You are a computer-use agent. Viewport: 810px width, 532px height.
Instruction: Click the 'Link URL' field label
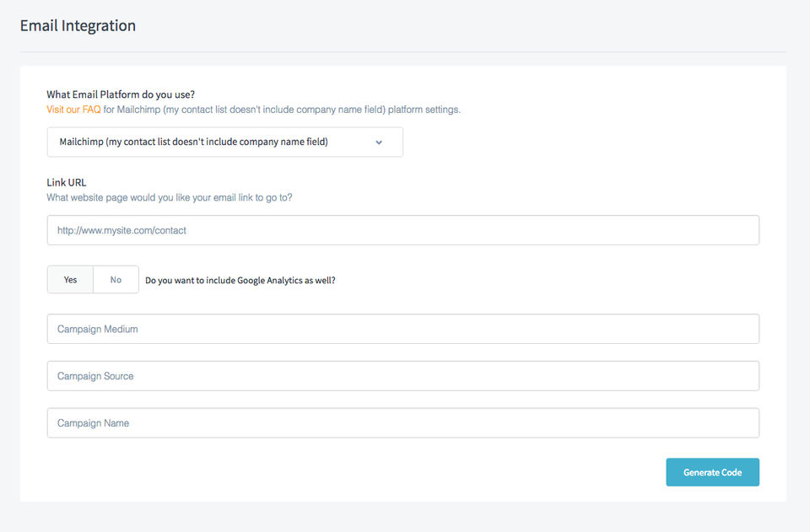(67, 182)
